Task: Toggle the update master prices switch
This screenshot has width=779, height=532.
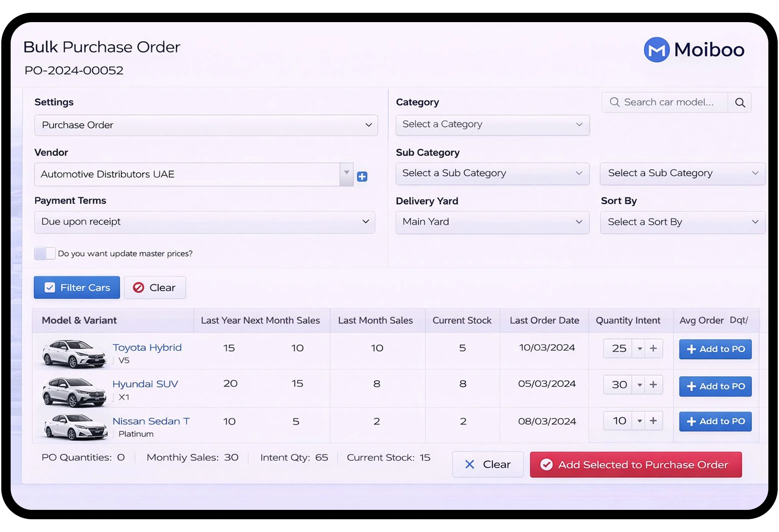Action: click(45, 253)
